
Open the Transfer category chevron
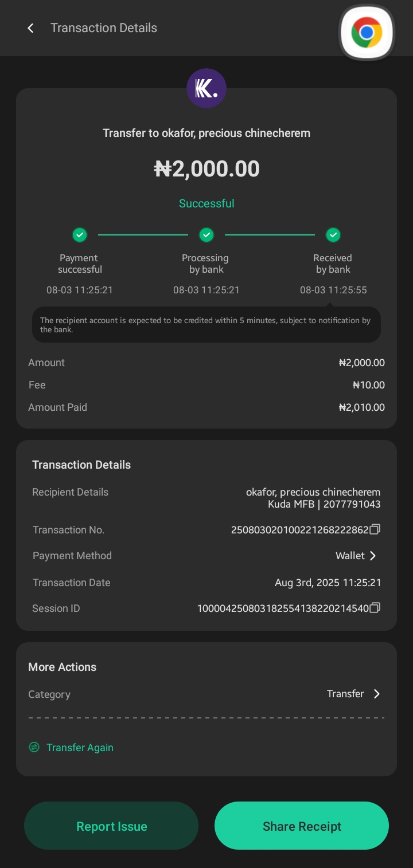(377, 694)
